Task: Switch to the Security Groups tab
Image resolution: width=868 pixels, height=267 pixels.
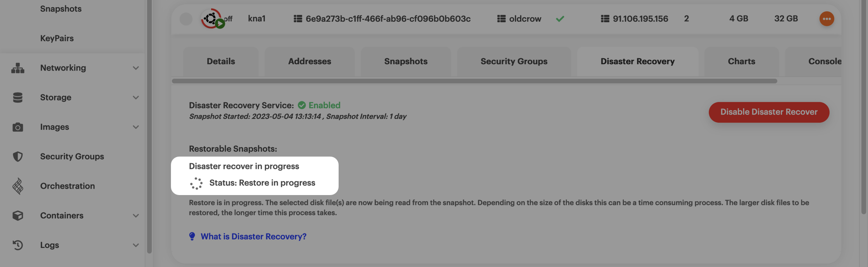Action: [514, 61]
